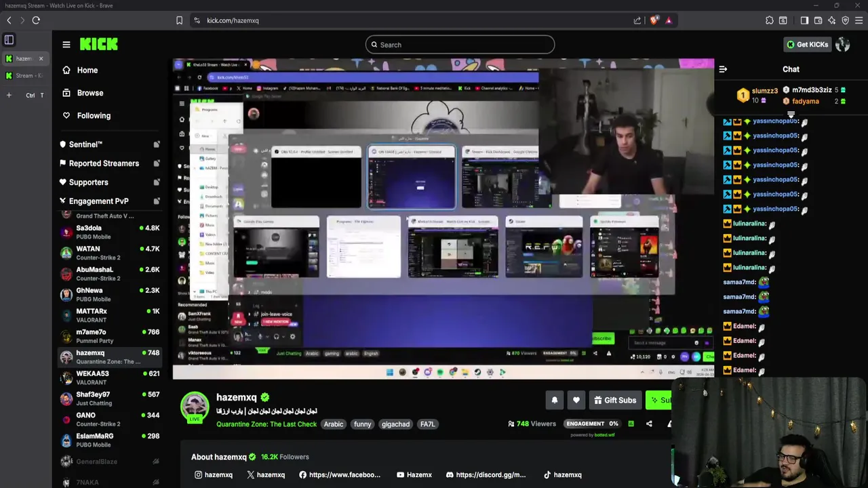Click in the Kick search field
Viewport: 868px width, 488px height.
[x=460, y=45]
